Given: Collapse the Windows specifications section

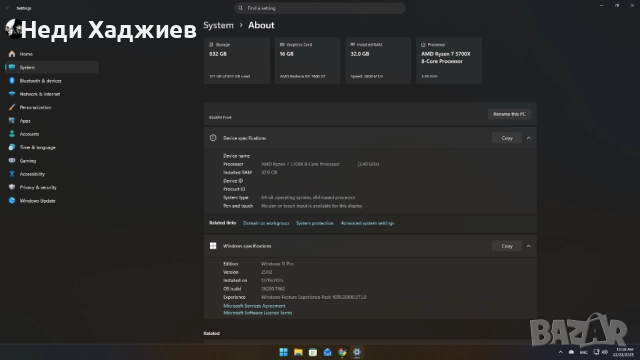Looking at the screenshot, I should pos(529,246).
